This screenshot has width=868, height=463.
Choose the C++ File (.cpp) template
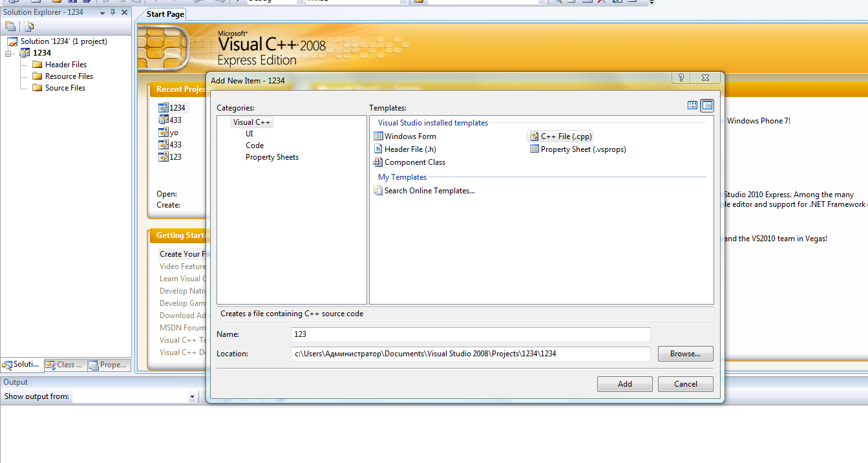(x=560, y=136)
